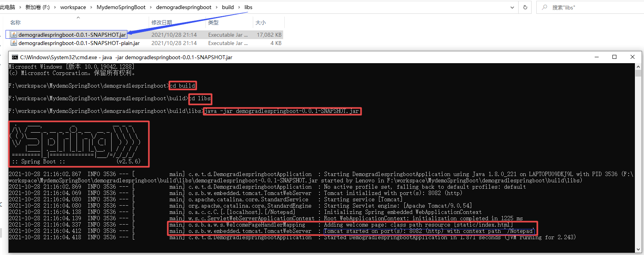The height and width of the screenshot is (255, 644).
Task: Click jar icon of demogradlespringboot-0.0.1-SNAPSHOT.jar
Action: click(x=14, y=35)
